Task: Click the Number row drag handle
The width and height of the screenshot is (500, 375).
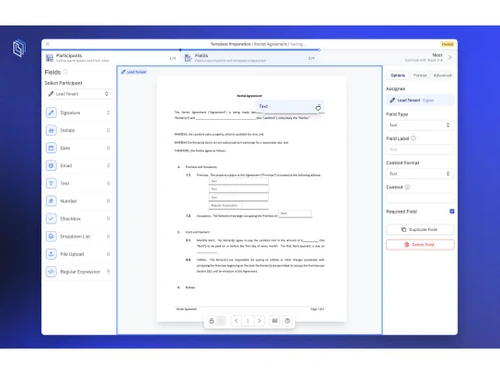Action: pos(108,201)
